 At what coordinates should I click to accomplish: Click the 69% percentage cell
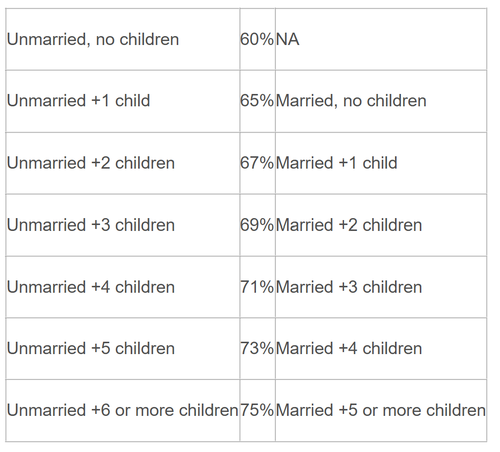point(257,225)
